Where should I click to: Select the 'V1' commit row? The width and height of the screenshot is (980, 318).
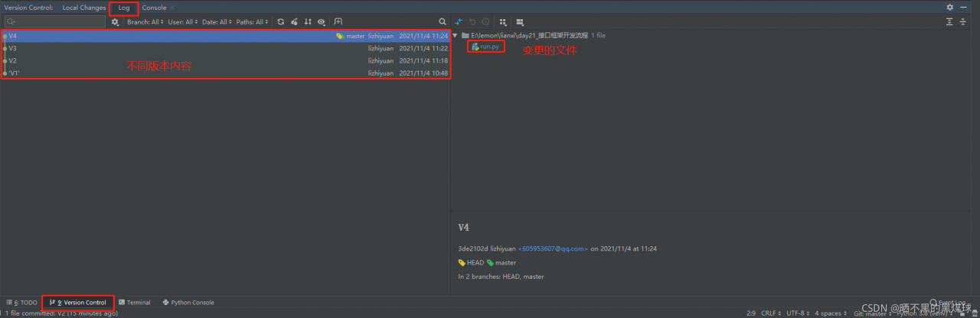click(225, 73)
